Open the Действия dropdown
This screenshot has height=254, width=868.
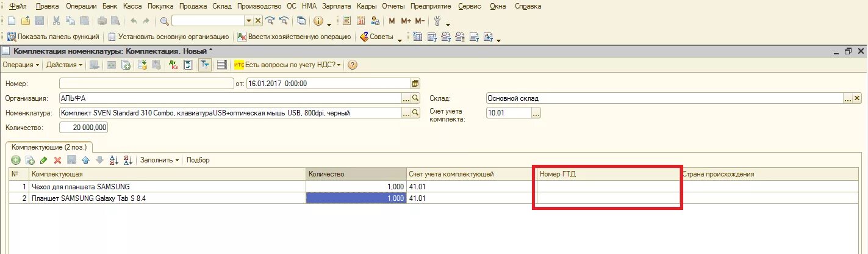point(64,65)
